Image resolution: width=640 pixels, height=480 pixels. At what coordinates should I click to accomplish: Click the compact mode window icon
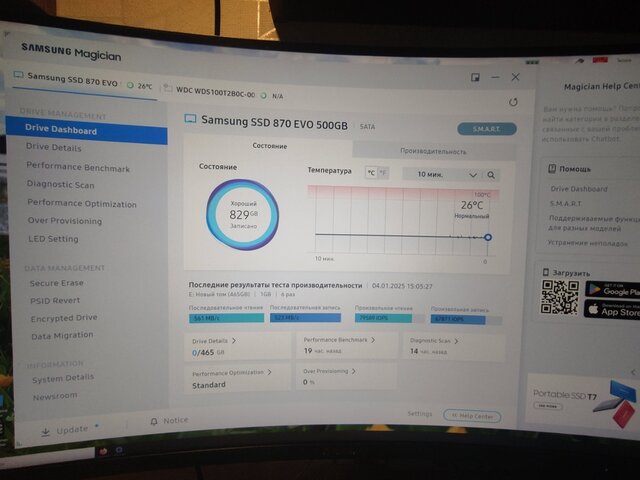pyautogui.click(x=475, y=77)
